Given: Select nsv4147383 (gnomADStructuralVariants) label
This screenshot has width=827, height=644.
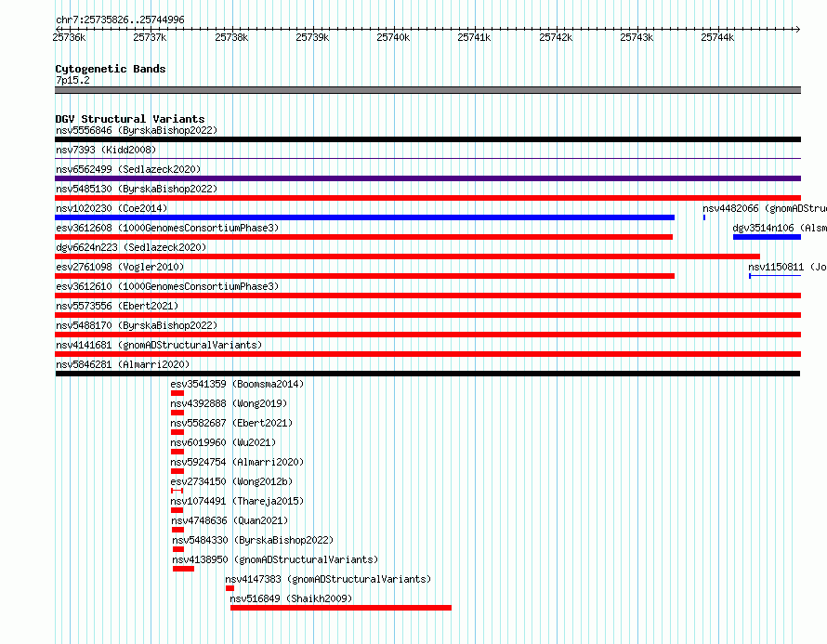Looking at the screenshot, I should pos(328,579).
